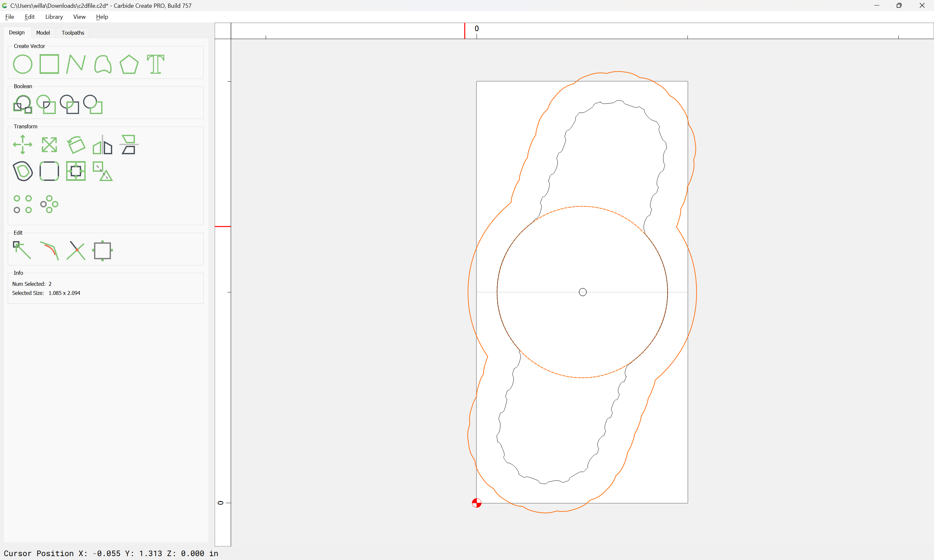The height and width of the screenshot is (560, 934).
Task: Select the Rectangle vector tool
Action: click(x=49, y=64)
